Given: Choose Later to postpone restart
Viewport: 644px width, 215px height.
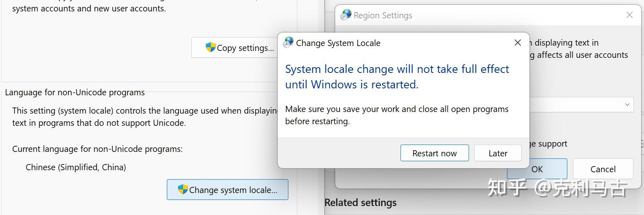Looking at the screenshot, I should pos(498,153).
